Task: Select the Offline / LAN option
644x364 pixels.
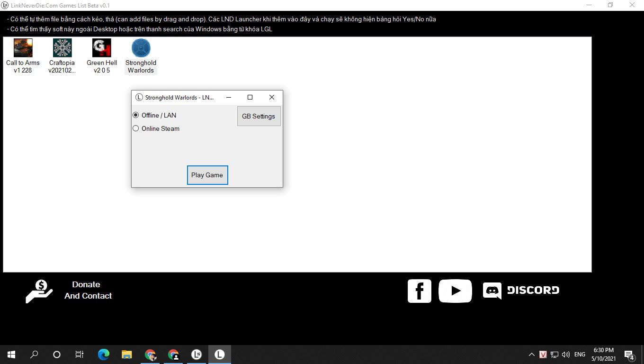Action: pos(154,115)
